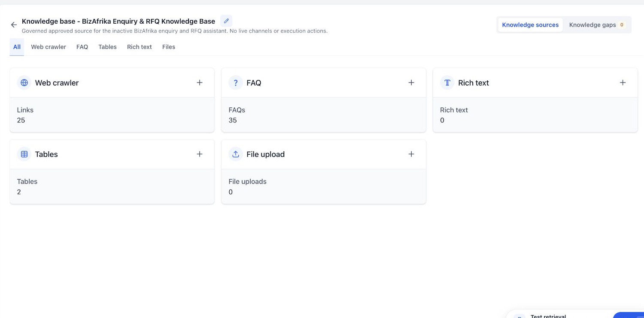Open the Rich text tab
This screenshot has height=318, width=644.
coord(140,47)
